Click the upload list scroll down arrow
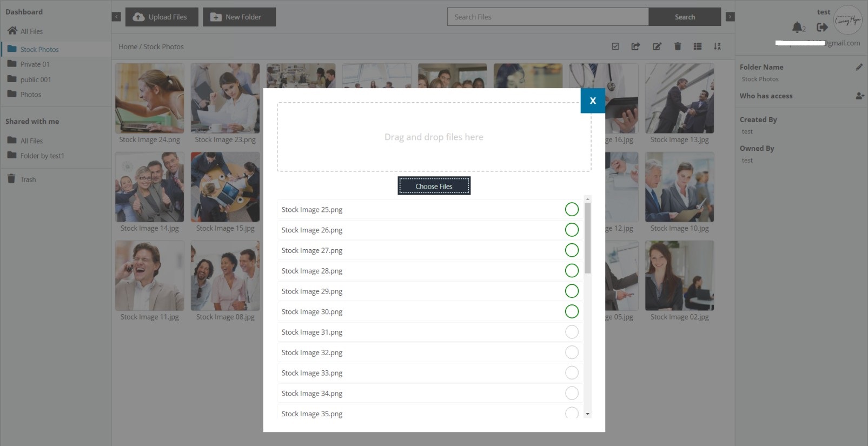The height and width of the screenshot is (446, 868). 588,414
